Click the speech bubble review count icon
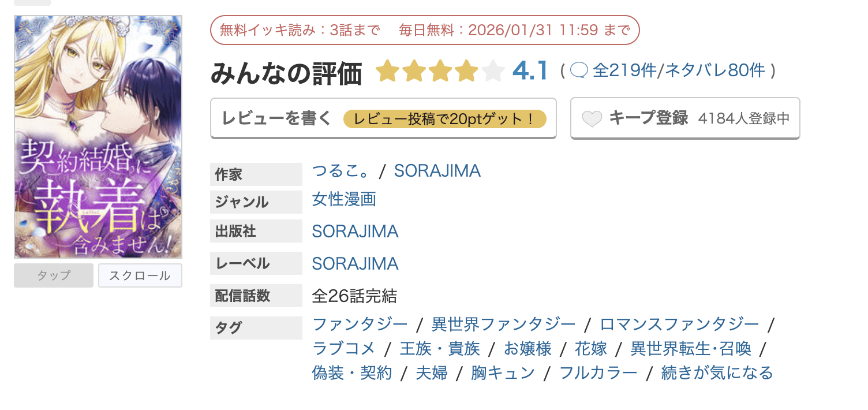The width and height of the screenshot is (868, 410). [579, 70]
